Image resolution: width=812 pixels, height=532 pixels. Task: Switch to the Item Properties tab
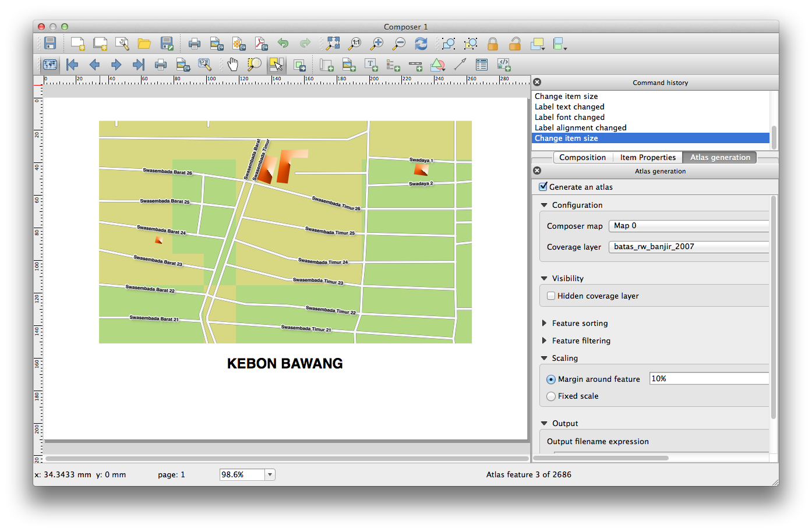(648, 157)
